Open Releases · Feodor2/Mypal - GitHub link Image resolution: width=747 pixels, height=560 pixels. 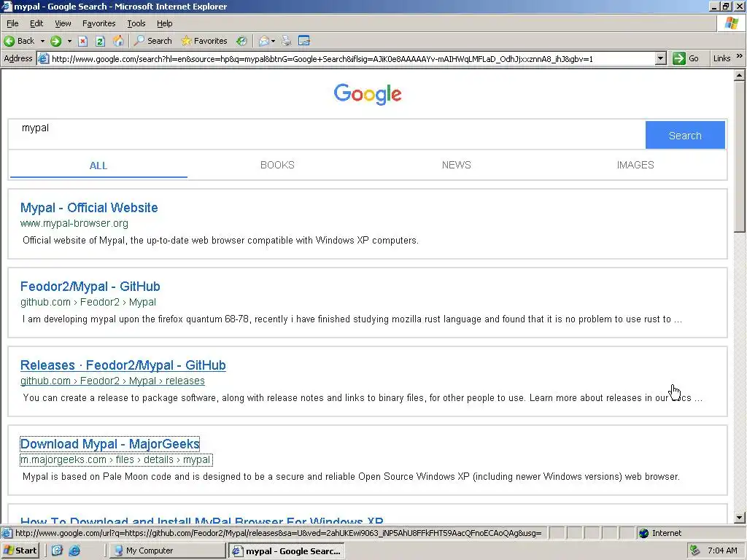123,365
